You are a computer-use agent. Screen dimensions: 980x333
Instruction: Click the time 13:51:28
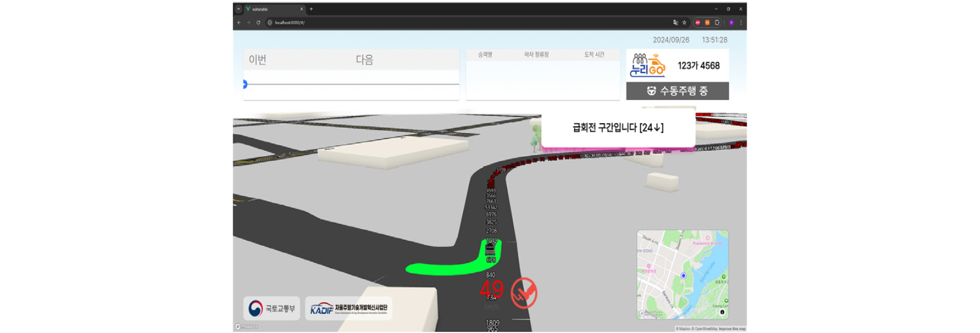[x=715, y=40]
